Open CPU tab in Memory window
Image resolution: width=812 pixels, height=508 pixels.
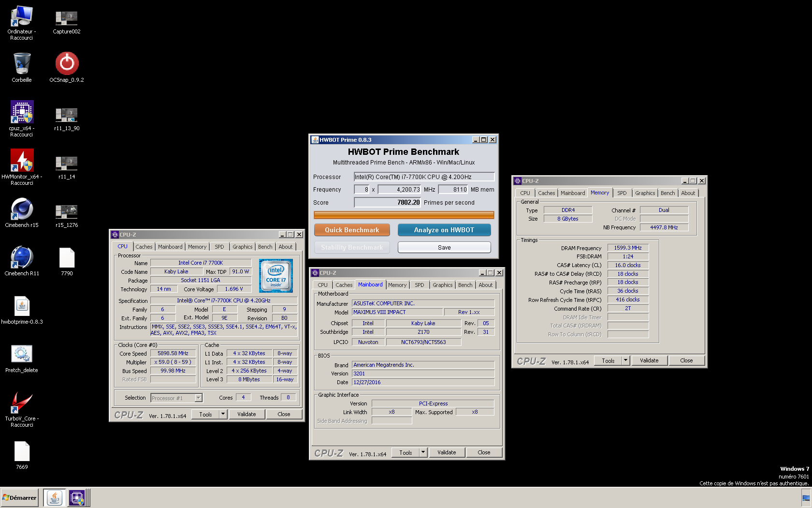[x=525, y=193]
